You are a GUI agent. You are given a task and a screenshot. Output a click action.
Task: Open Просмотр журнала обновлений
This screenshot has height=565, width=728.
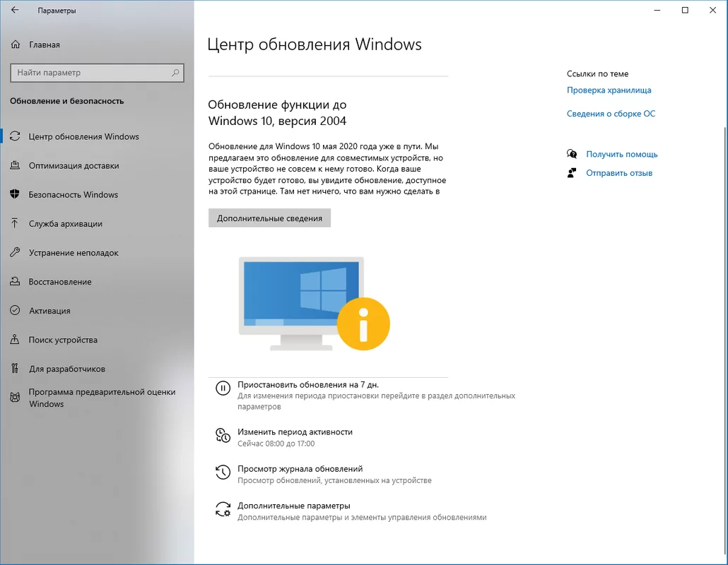[x=300, y=469]
